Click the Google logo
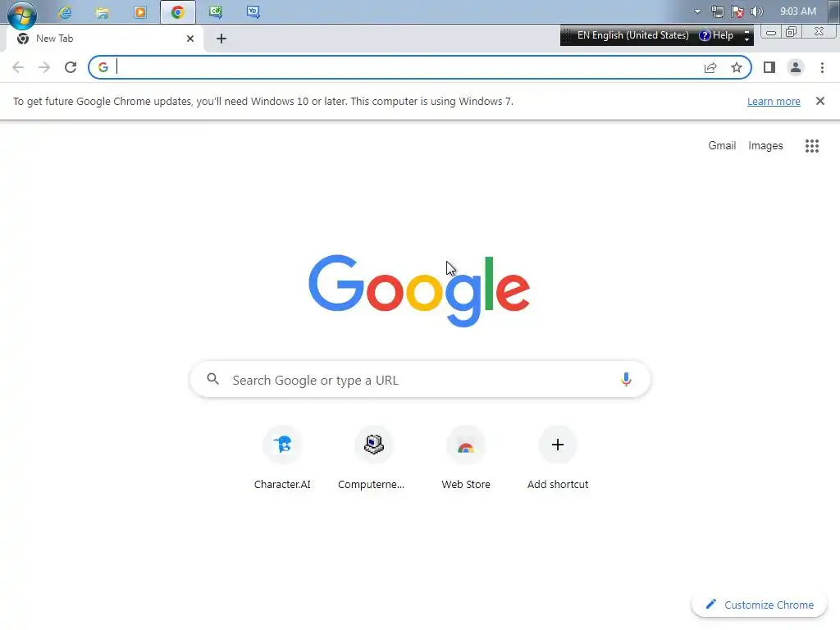 click(419, 290)
